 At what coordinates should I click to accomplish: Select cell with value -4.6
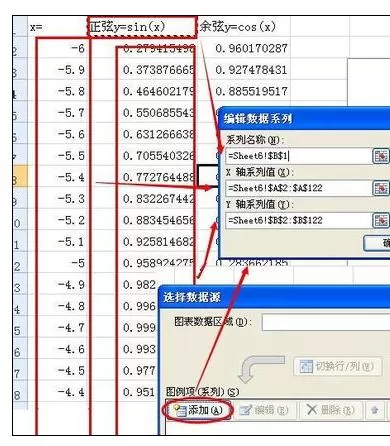coord(57,349)
